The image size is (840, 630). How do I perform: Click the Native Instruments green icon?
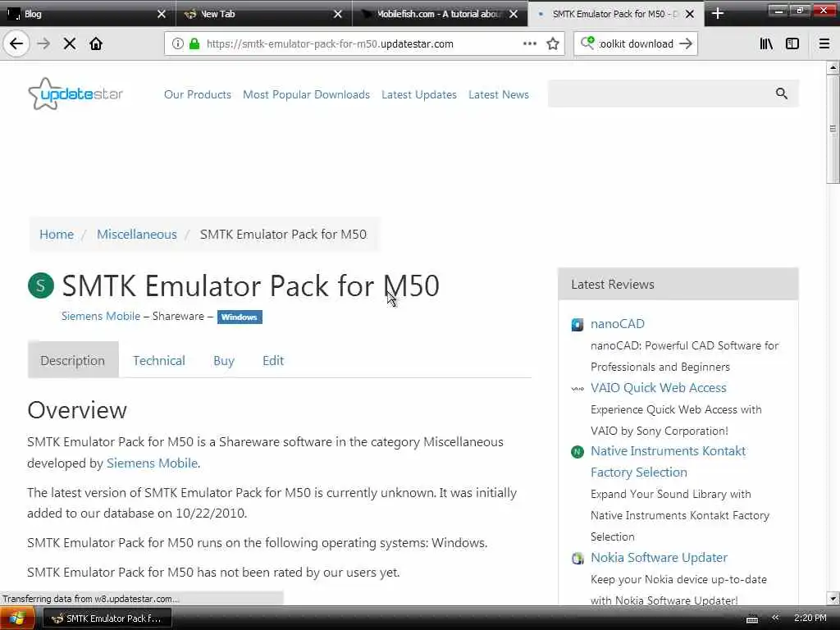click(x=577, y=452)
